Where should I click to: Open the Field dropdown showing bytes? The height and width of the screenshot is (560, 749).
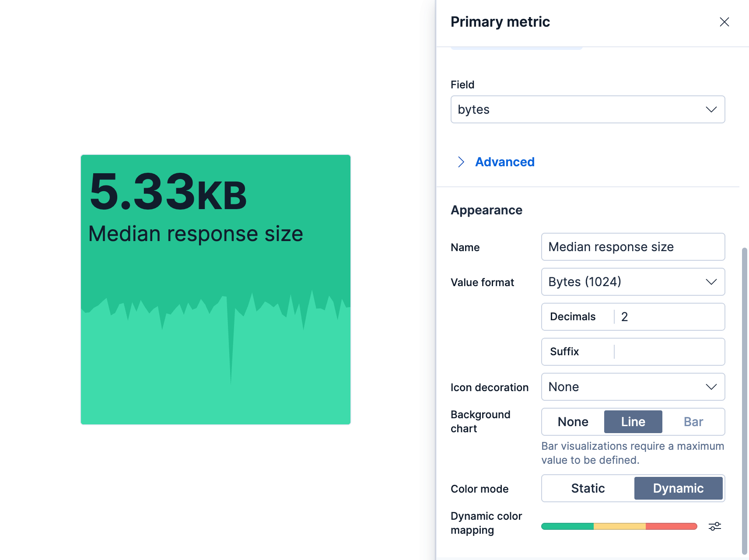(588, 109)
